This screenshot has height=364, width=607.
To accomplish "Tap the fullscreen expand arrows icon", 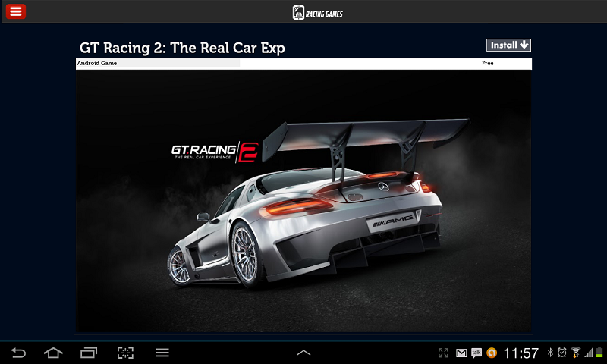I will tap(443, 353).
